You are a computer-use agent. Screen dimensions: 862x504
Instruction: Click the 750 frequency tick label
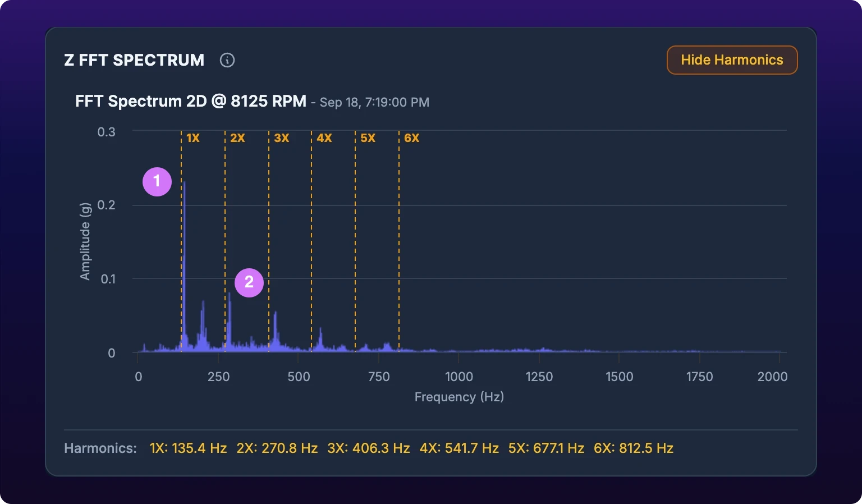point(379,377)
